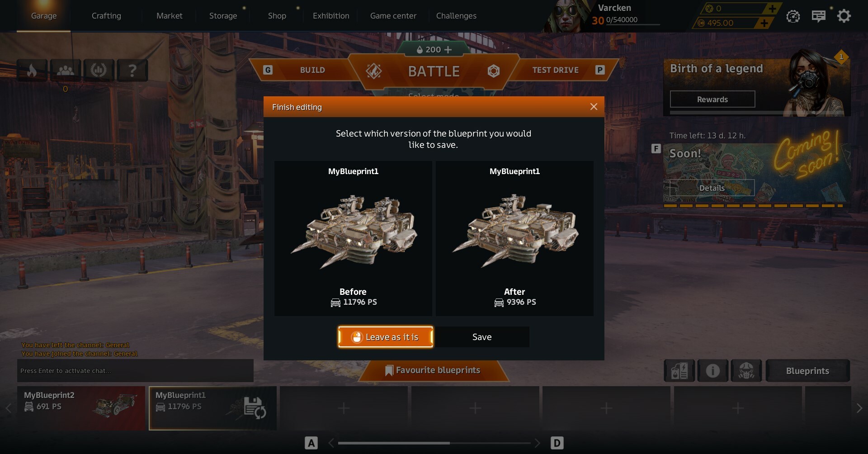Open the Market tab
Viewport: 868px width, 454px height.
pos(170,16)
